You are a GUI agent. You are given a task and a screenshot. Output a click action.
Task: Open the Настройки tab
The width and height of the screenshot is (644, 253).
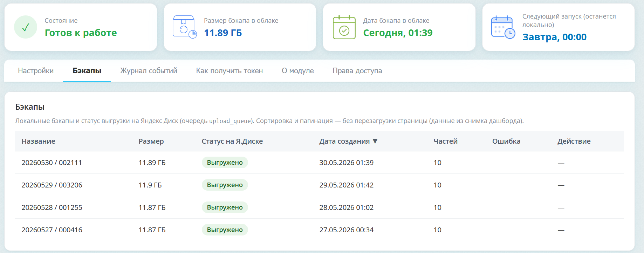tap(36, 71)
